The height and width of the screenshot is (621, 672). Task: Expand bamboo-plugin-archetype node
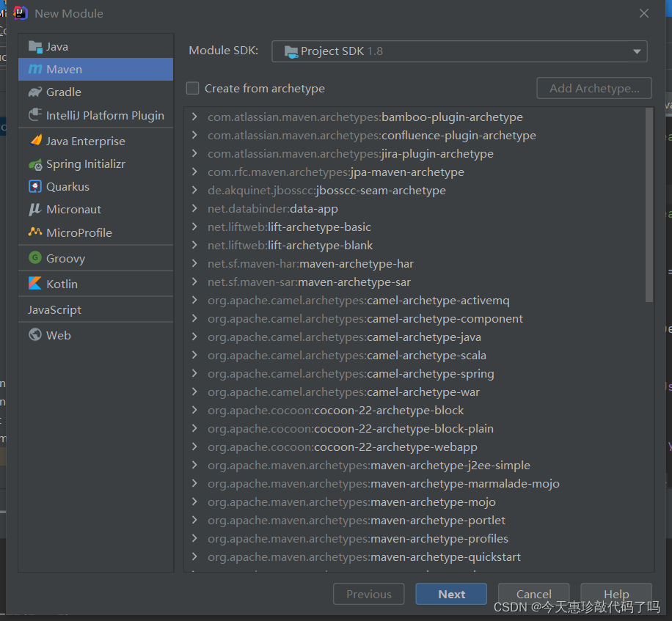coord(194,117)
